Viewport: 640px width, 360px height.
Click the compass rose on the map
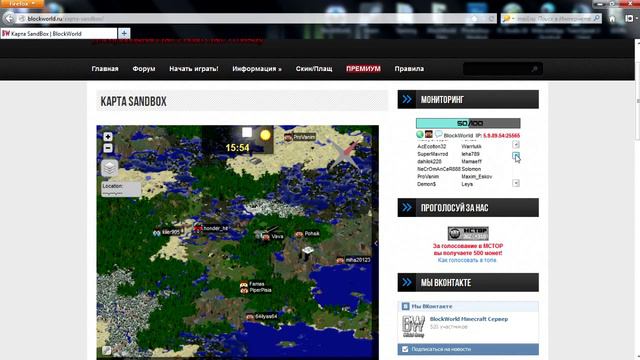(346, 154)
